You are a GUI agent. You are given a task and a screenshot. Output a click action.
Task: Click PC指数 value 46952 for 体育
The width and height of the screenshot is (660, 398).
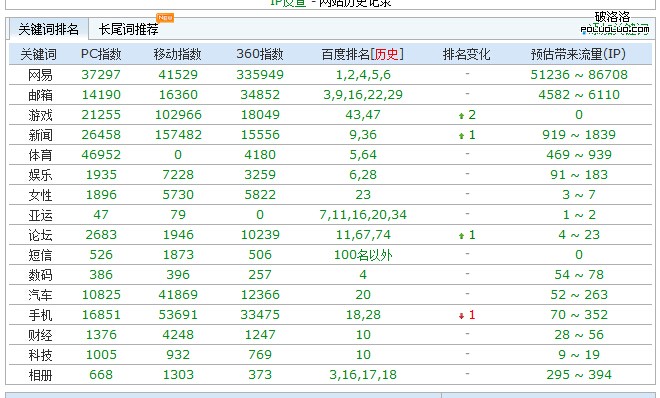(101, 155)
